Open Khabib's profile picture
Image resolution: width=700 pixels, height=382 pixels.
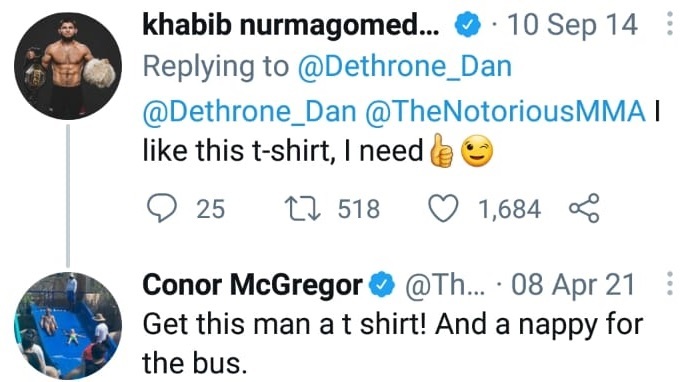coord(68,66)
